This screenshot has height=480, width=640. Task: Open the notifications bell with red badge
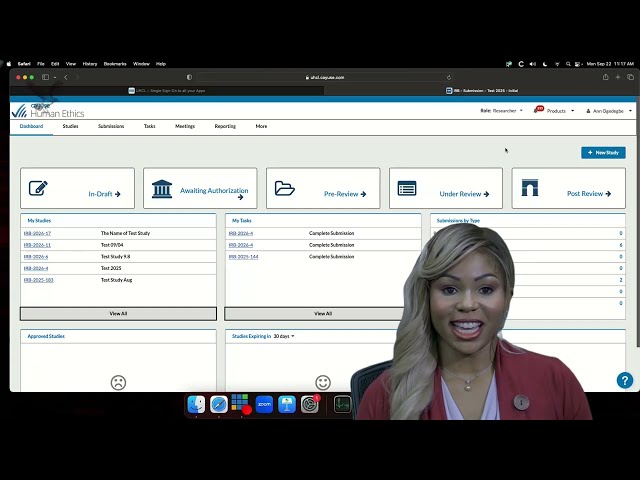click(538, 110)
